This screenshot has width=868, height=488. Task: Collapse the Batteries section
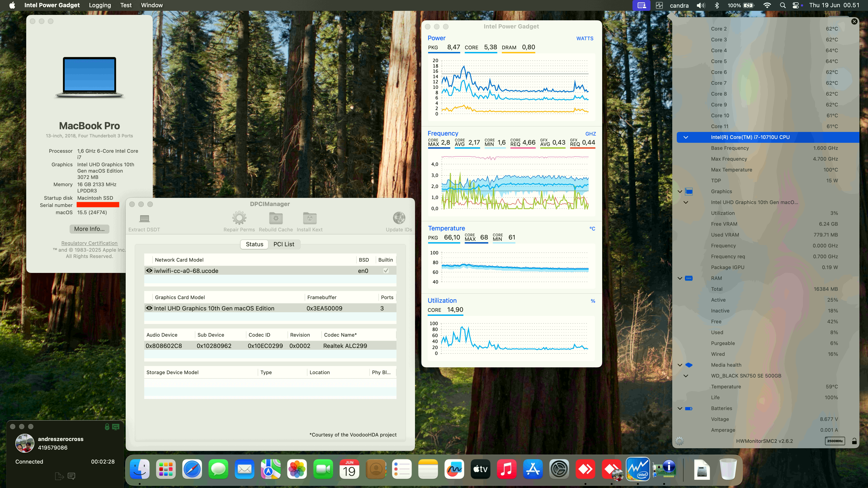point(679,408)
